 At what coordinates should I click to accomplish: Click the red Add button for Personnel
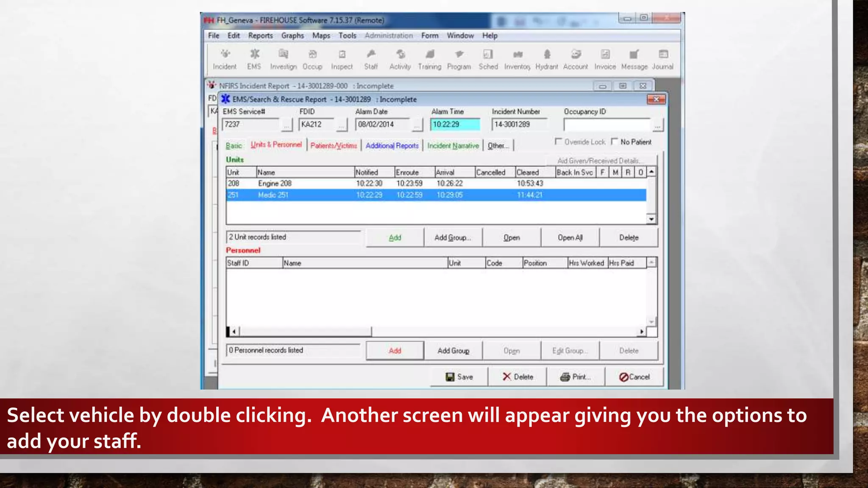(x=395, y=351)
